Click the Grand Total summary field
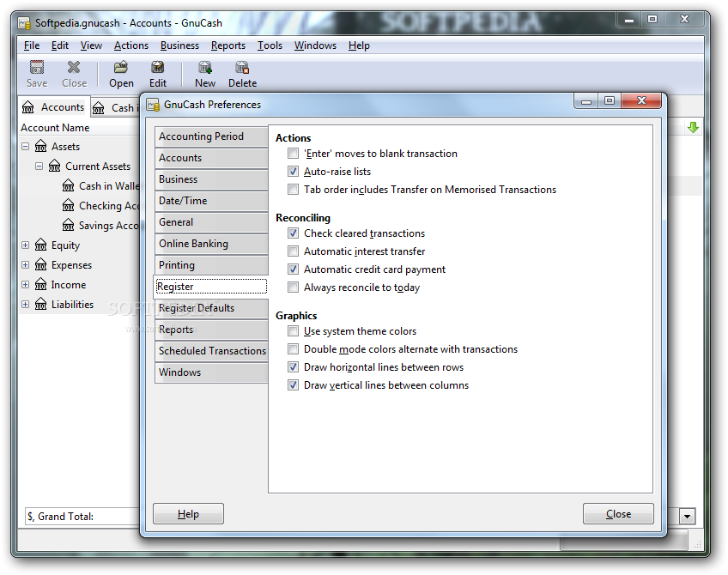This screenshot has height=575, width=728. pos(82,517)
